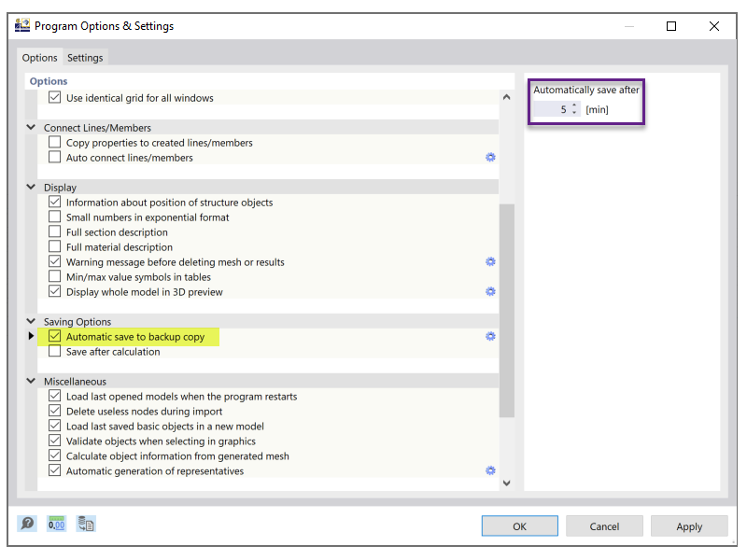The width and height of the screenshot is (747, 560).
Task: Open gear settings for Auto connect lines/members
Action: tap(489, 158)
